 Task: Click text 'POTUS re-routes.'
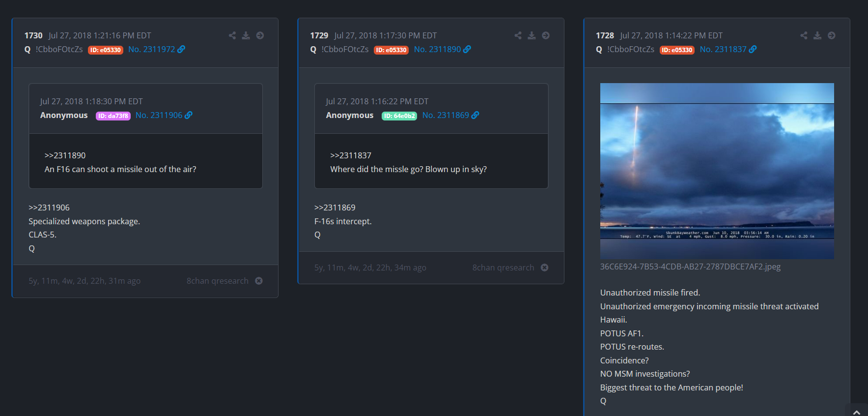tap(632, 347)
